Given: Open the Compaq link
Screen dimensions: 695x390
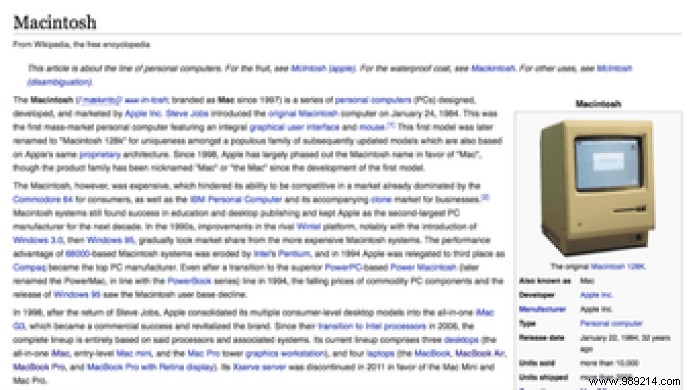Looking at the screenshot, I should click(x=29, y=268).
